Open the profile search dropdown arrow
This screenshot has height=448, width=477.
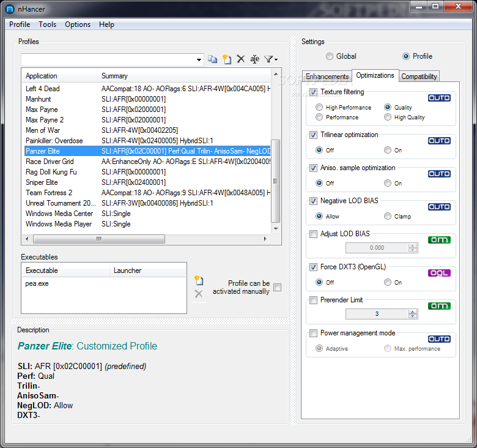(x=199, y=59)
